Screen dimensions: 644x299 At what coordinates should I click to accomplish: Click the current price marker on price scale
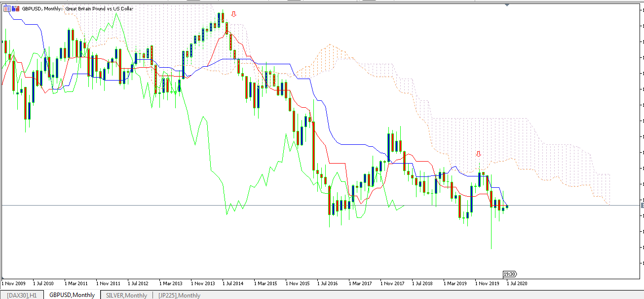tap(642, 206)
